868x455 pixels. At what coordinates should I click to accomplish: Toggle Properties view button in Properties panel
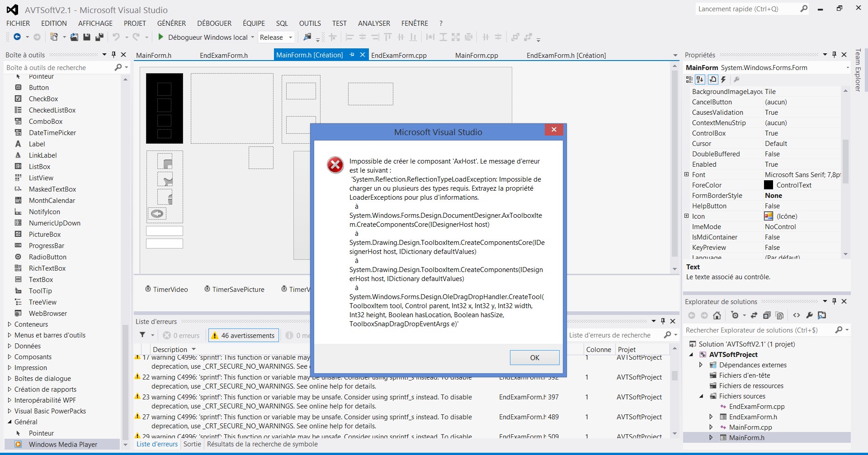pyautogui.click(x=713, y=80)
